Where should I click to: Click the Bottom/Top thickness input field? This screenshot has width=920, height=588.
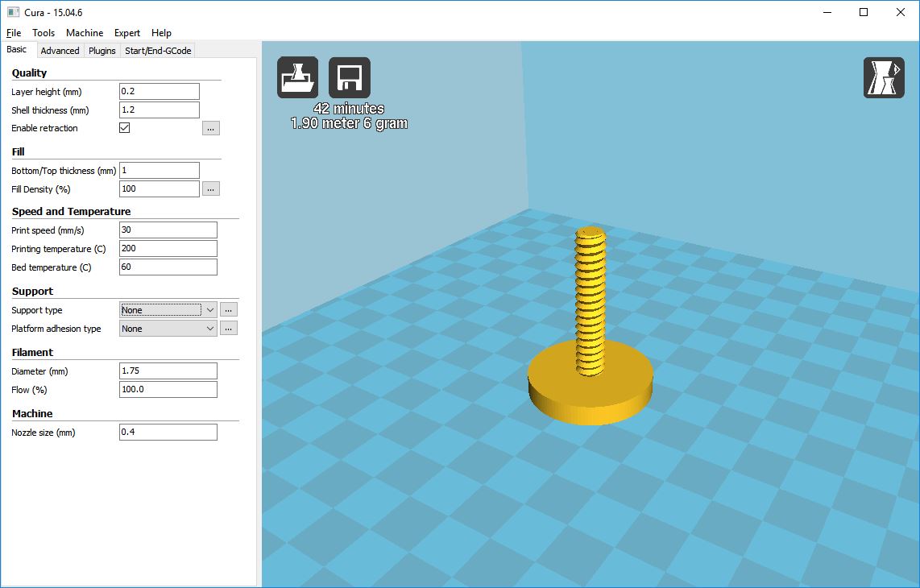point(159,170)
